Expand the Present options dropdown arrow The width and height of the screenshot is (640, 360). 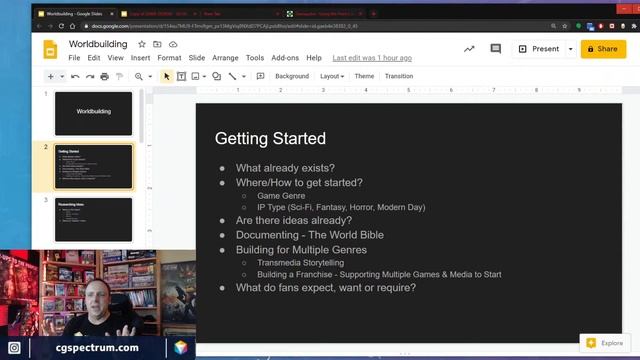(x=571, y=49)
